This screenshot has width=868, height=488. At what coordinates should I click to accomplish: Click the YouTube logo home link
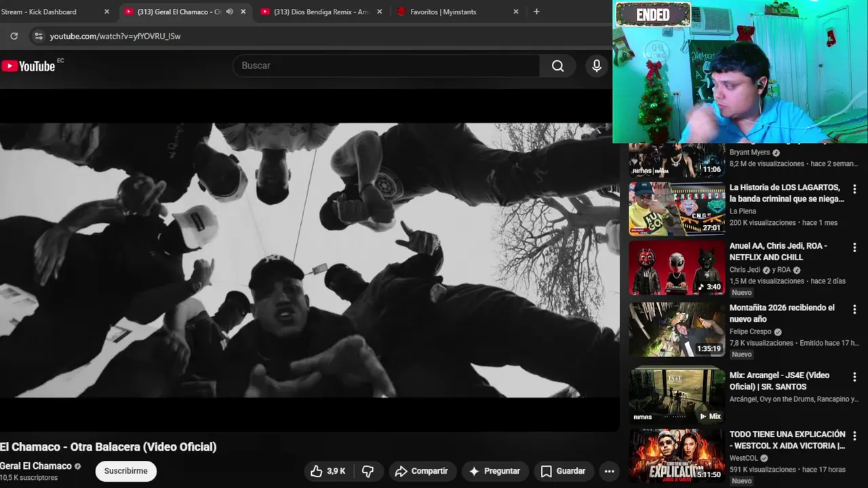[x=28, y=66]
